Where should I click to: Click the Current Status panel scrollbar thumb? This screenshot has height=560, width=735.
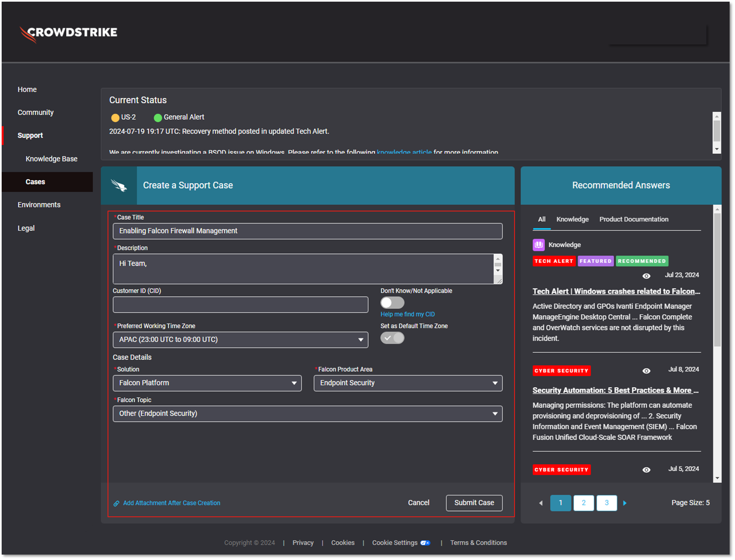(x=717, y=131)
